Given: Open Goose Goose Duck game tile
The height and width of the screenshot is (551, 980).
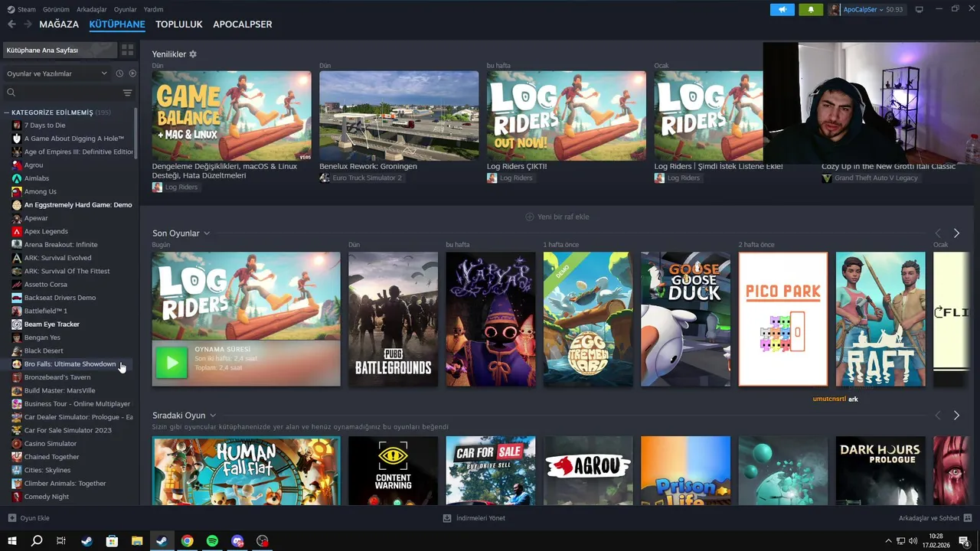Looking at the screenshot, I should [685, 319].
